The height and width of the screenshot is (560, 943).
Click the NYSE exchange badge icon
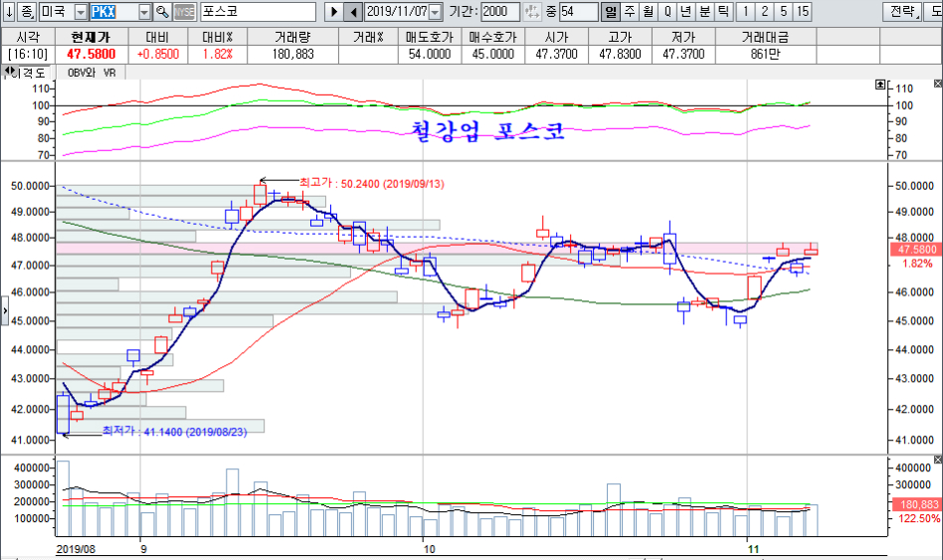(x=184, y=12)
